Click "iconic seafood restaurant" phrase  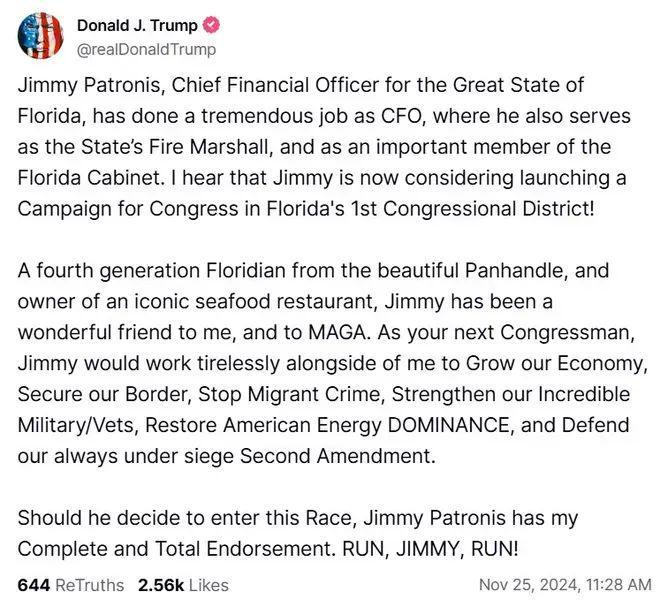254,302
